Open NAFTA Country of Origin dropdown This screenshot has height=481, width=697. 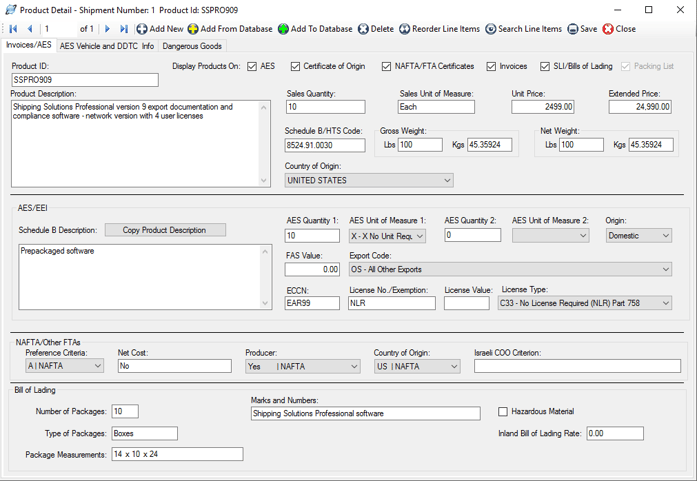point(417,366)
